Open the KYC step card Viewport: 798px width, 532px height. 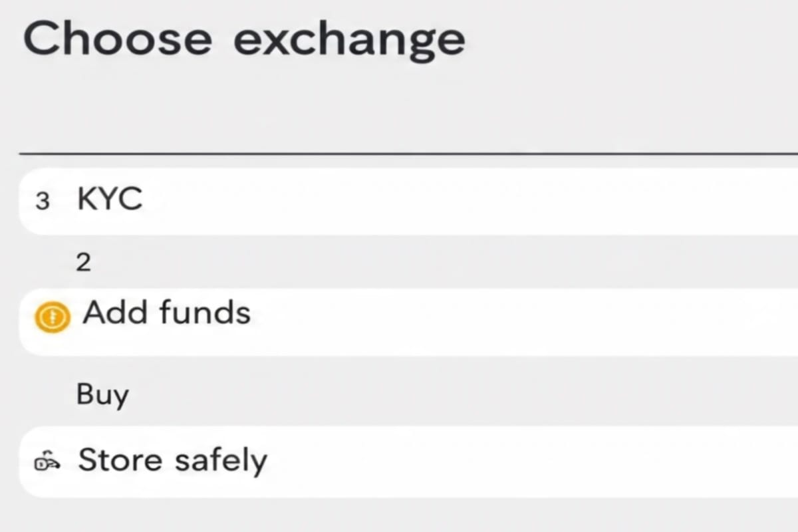(408, 201)
